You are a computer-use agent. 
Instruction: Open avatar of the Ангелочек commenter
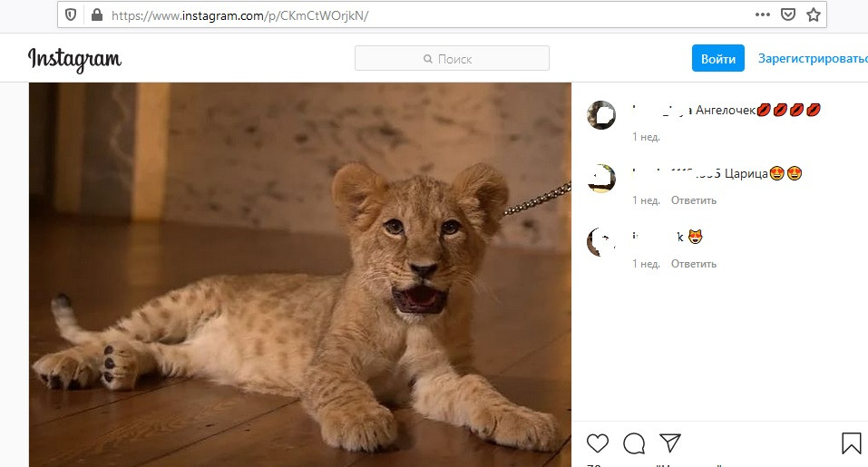(601, 115)
